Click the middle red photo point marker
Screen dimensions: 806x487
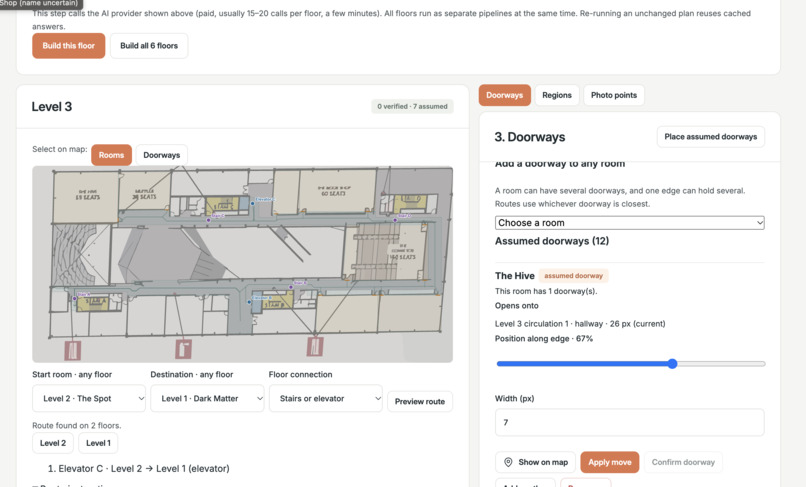click(184, 349)
